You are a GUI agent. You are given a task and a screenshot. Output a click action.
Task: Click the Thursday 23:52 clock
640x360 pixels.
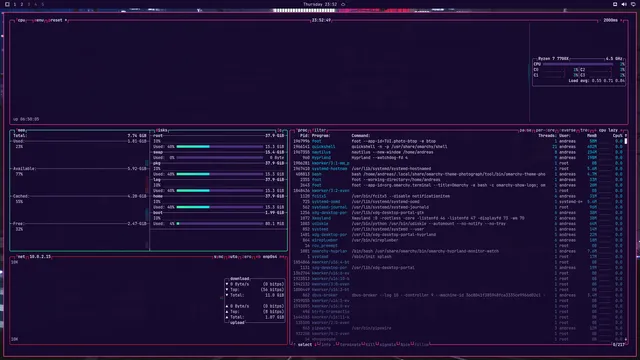point(320,4)
